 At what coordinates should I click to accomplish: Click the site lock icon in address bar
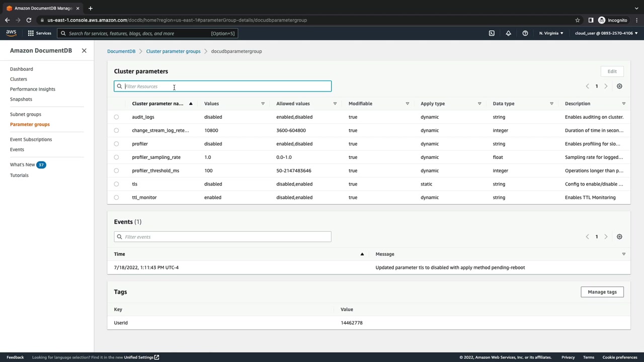tap(43, 20)
